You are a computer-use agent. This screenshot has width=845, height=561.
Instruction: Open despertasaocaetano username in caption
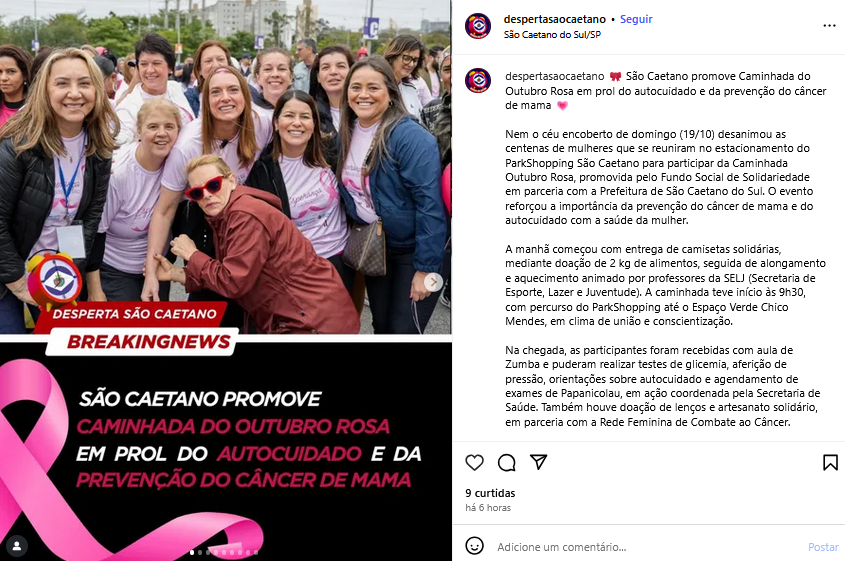click(x=555, y=77)
